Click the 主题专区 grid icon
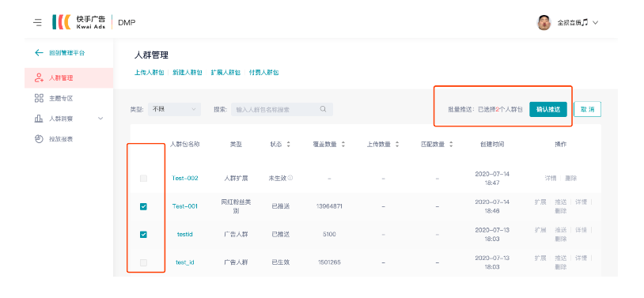The height and width of the screenshot is (298, 644). (x=39, y=98)
